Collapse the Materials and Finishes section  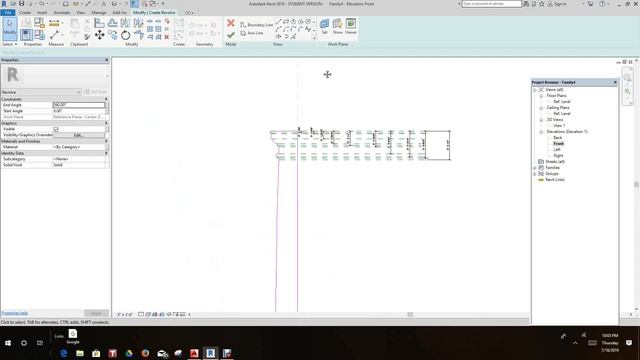107,141
